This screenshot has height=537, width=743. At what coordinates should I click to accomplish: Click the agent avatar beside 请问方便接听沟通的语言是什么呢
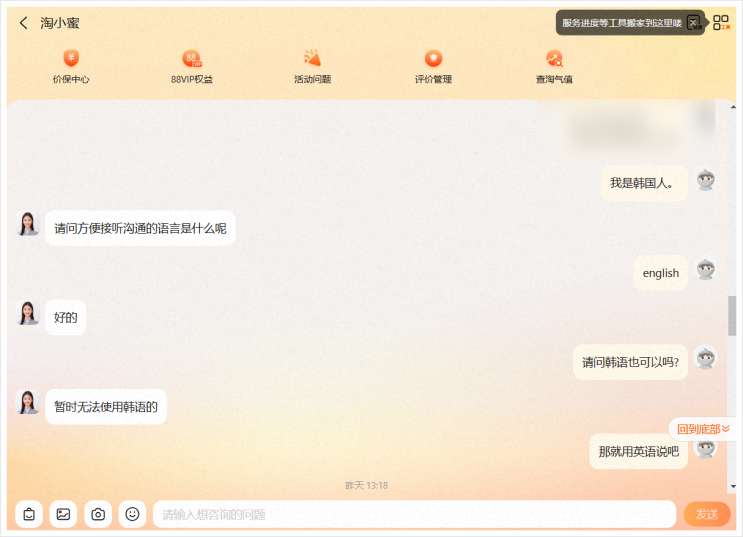27,224
